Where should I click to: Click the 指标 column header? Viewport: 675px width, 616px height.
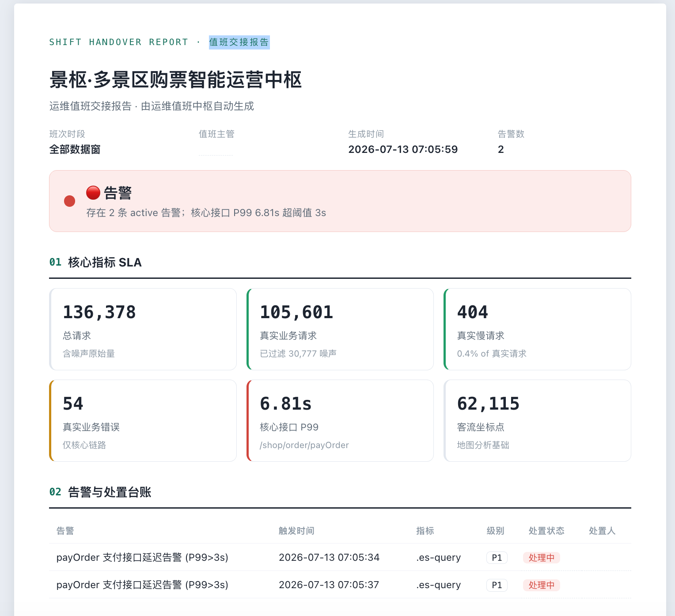pyautogui.click(x=425, y=531)
